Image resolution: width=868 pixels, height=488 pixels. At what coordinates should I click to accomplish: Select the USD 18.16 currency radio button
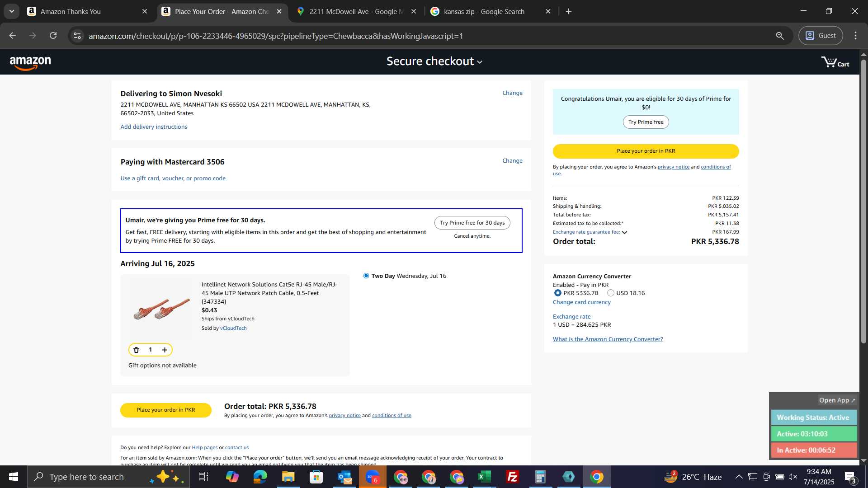click(611, 293)
